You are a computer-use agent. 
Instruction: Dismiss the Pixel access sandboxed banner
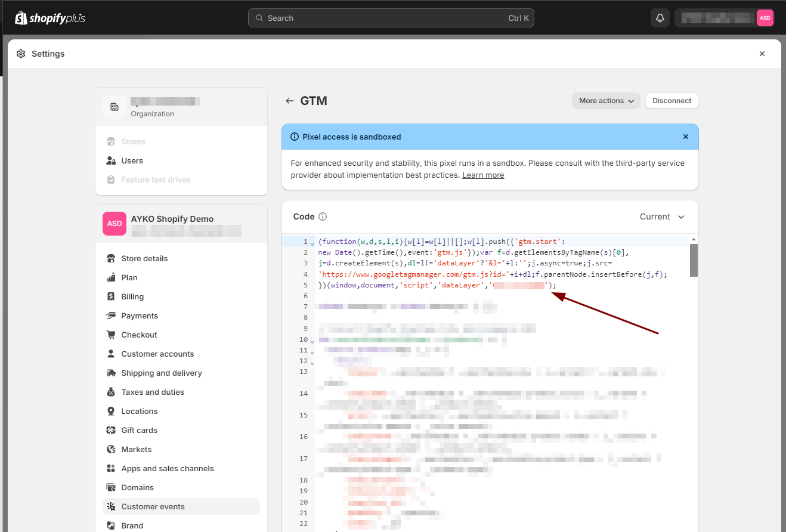pyautogui.click(x=686, y=137)
